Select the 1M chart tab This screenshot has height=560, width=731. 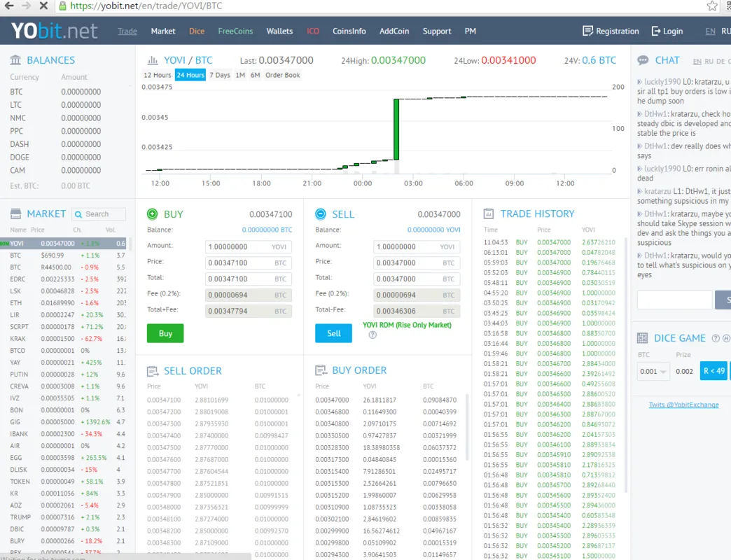point(240,75)
